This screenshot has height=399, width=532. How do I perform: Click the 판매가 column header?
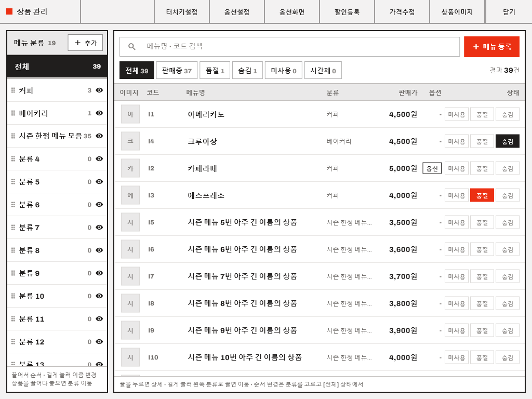(x=408, y=92)
